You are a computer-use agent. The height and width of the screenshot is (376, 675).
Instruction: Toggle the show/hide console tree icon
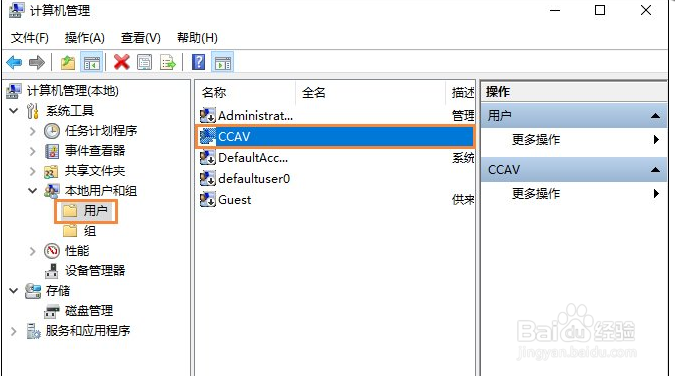coord(91,63)
